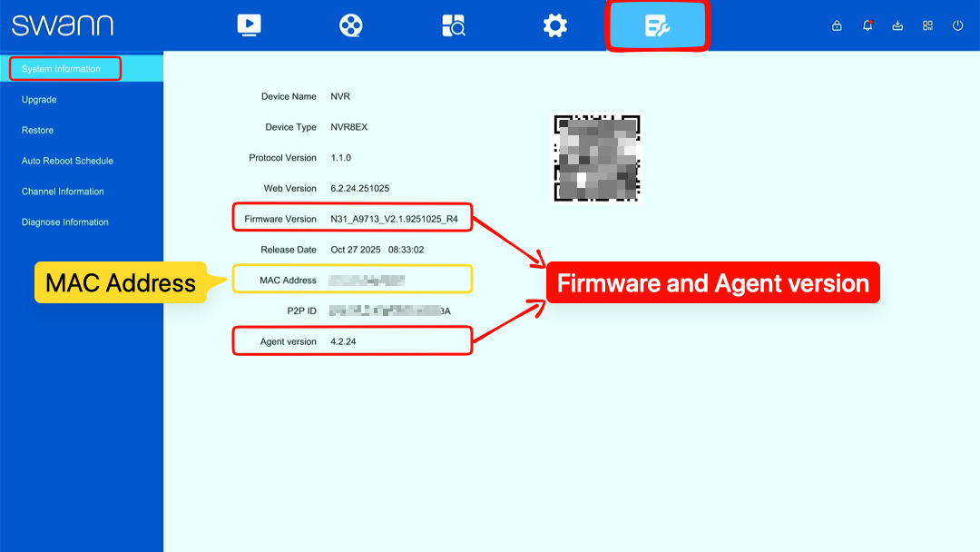Screen dimensions: 980x552
Task: Click the device QR code image
Action: tap(597, 158)
